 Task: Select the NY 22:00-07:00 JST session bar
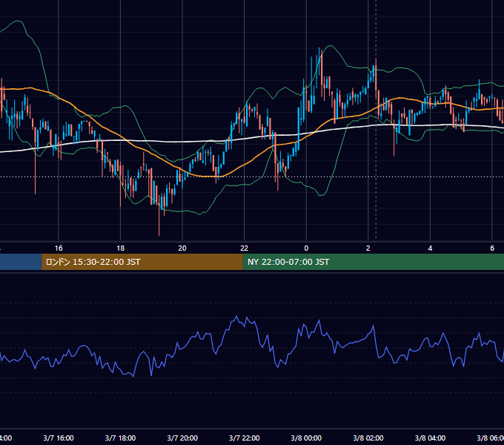point(373,262)
